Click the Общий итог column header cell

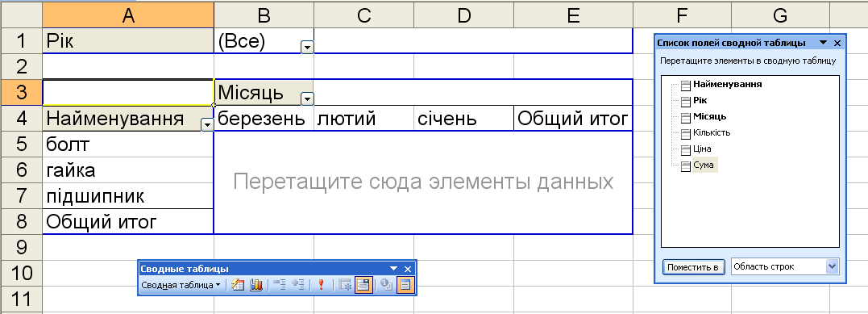tap(573, 118)
